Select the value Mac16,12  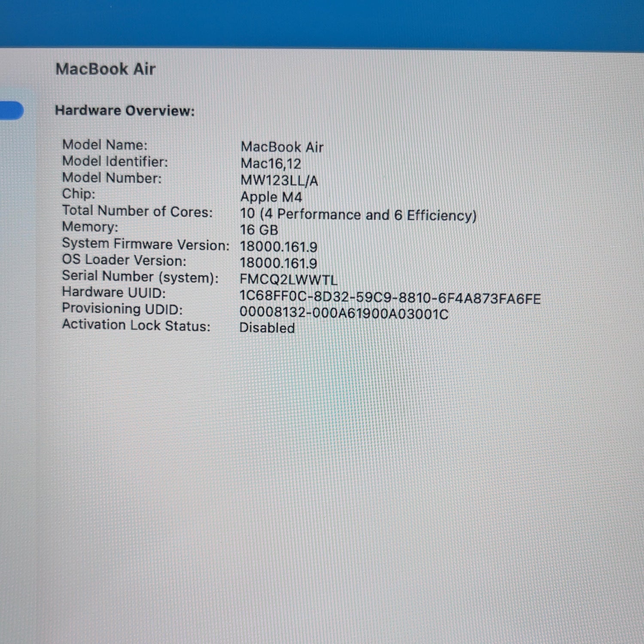(271, 164)
